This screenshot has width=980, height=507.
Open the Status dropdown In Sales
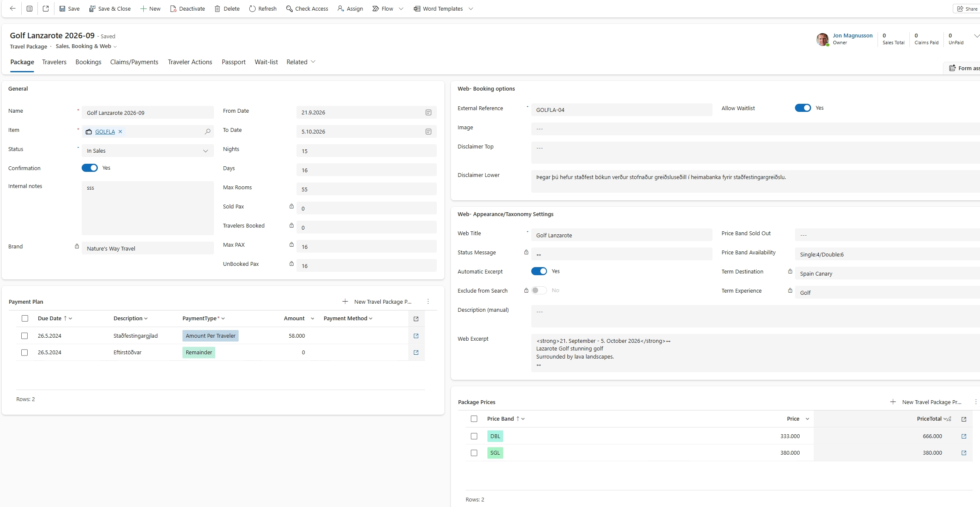[148, 151]
